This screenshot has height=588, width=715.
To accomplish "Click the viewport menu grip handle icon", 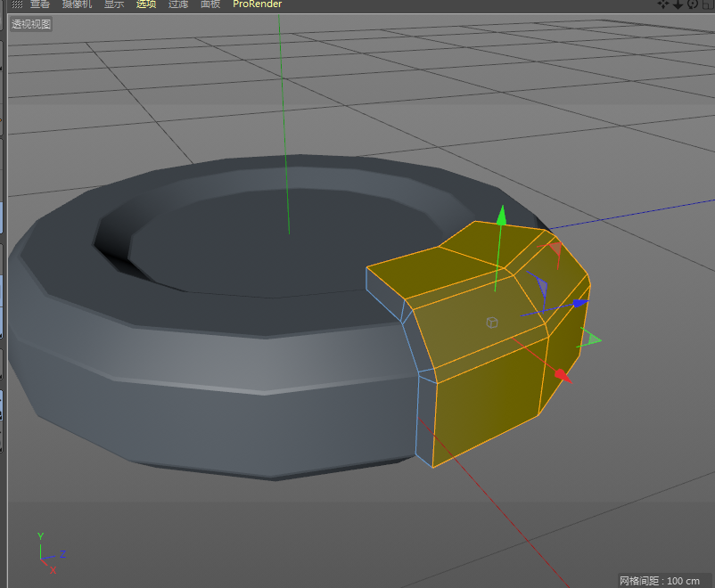I will 17,4.
